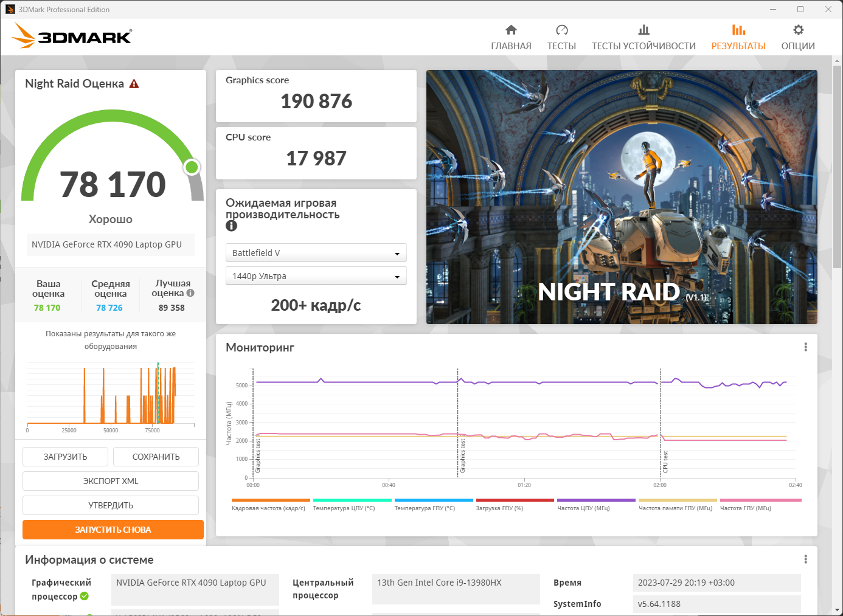The width and height of the screenshot is (843, 616).
Task: Toggle the Частота ГПУ legend series
Action: tap(745, 508)
